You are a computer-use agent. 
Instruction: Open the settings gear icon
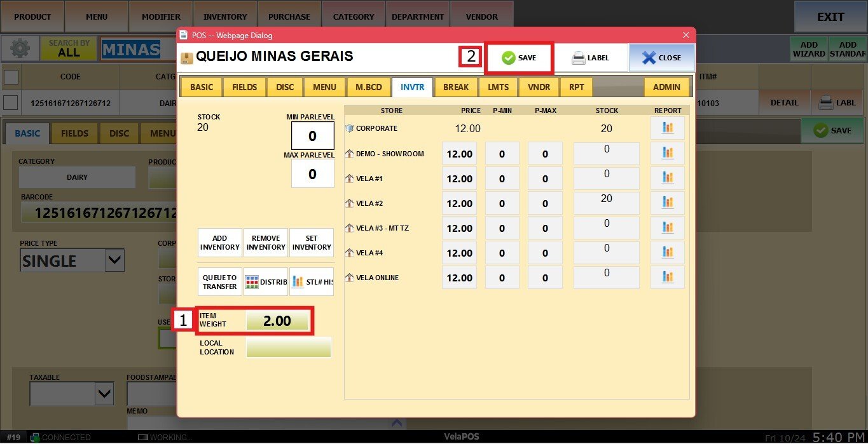coord(20,49)
